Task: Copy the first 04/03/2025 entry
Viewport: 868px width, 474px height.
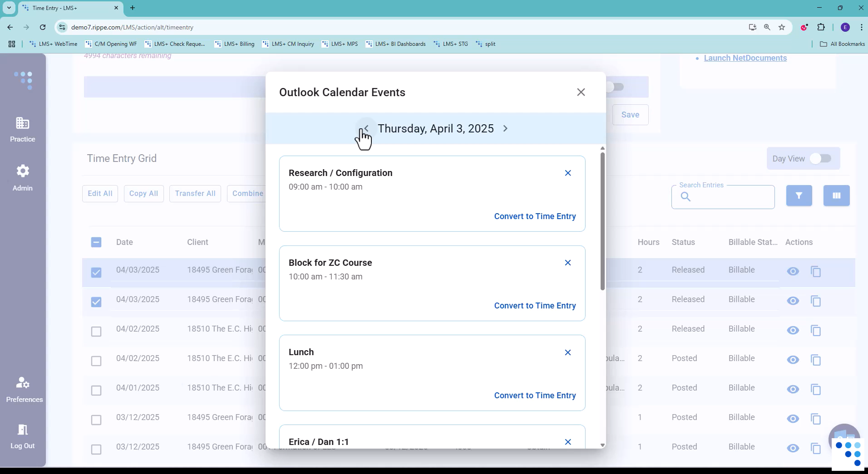Action: (x=816, y=271)
